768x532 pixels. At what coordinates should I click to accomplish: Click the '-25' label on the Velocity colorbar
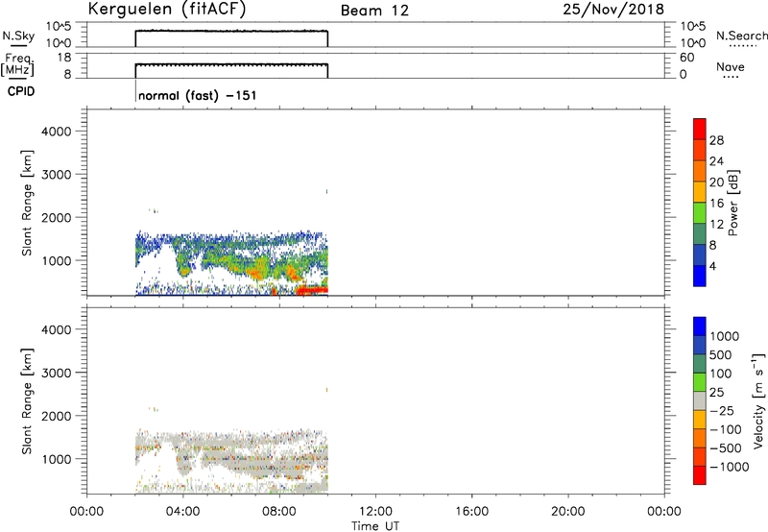(721, 411)
